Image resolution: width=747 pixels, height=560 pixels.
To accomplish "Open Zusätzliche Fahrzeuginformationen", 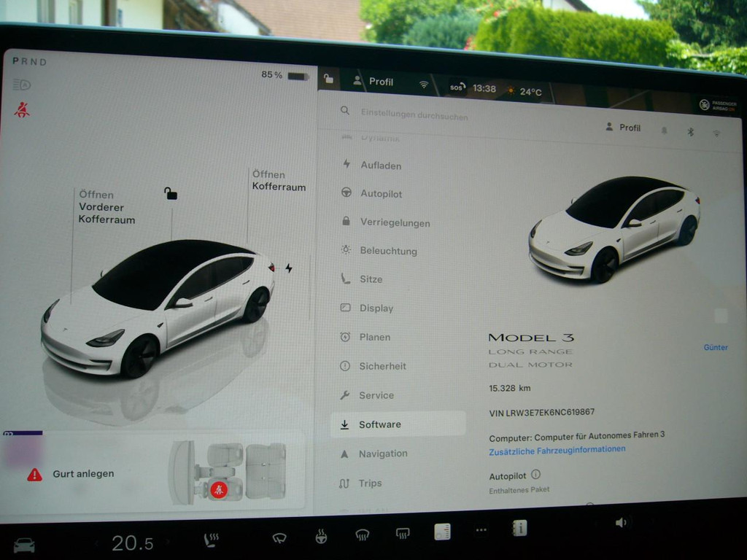I will pyautogui.click(x=556, y=448).
